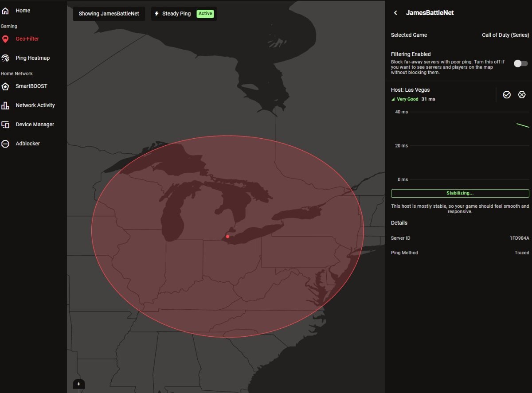This screenshot has width=532, height=393.
Task: Block the Las Vegas host with X icon
Action: click(522, 95)
